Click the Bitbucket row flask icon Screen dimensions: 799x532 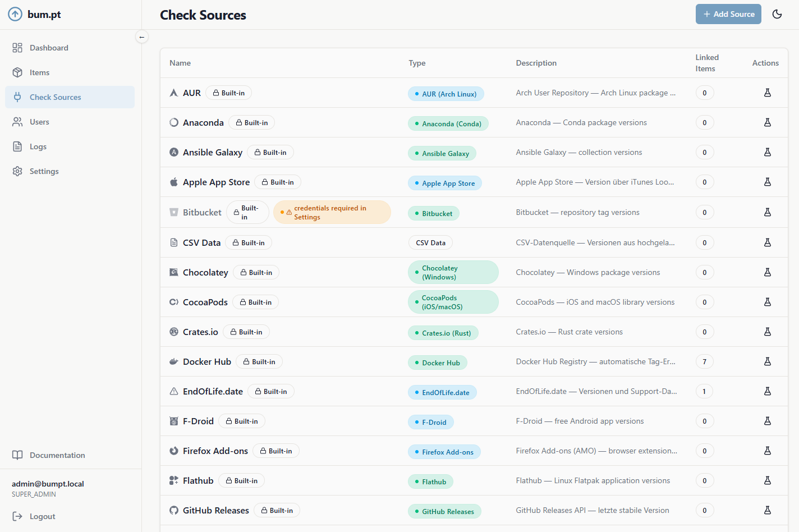(x=768, y=212)
